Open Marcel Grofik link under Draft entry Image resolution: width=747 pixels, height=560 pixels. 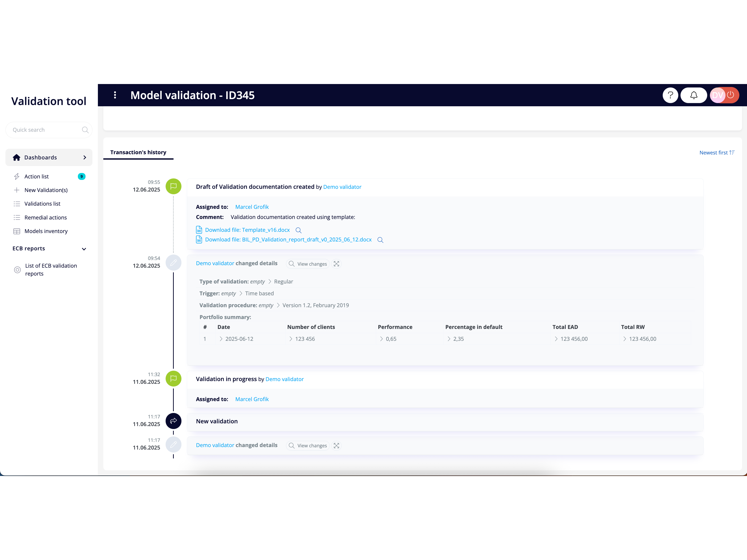pyautogui.click(x=252, y=207)
